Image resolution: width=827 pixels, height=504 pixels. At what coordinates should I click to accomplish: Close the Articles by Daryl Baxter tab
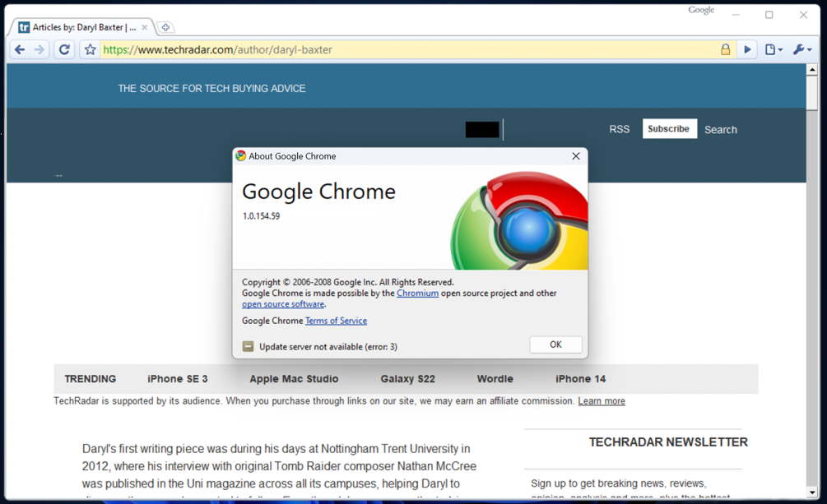pos(145,27)
